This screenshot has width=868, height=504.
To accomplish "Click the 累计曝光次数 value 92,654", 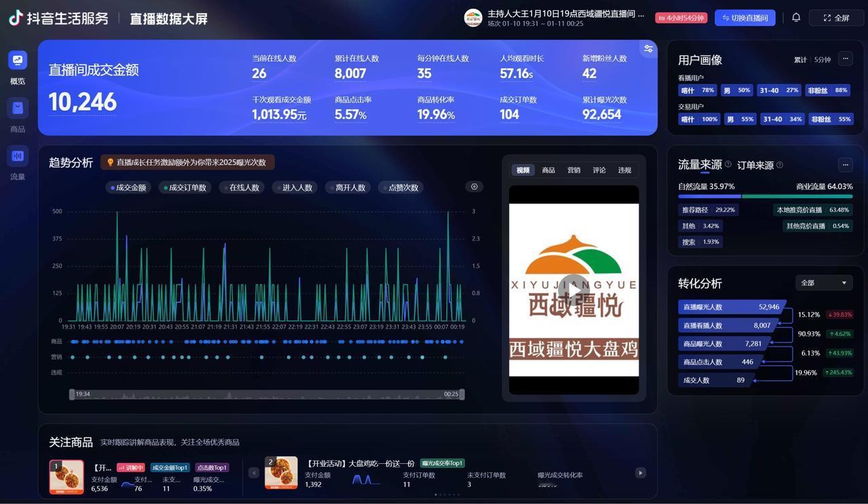I will (x=602, y=115).
